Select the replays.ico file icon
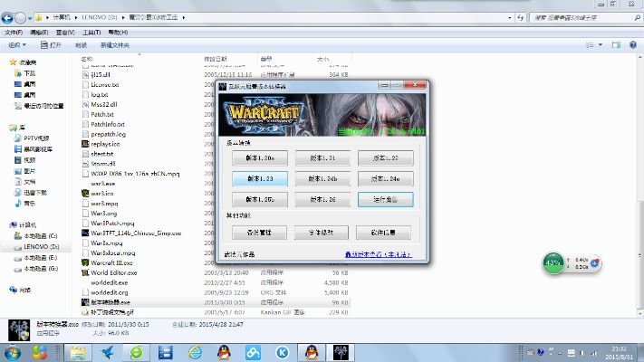 [85, 143]
